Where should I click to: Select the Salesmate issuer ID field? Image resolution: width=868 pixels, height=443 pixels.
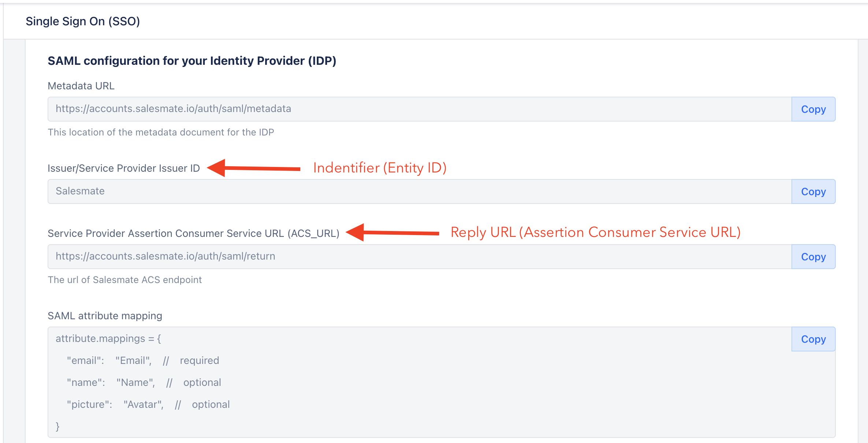pyautogui.click(x=420, y=191)
